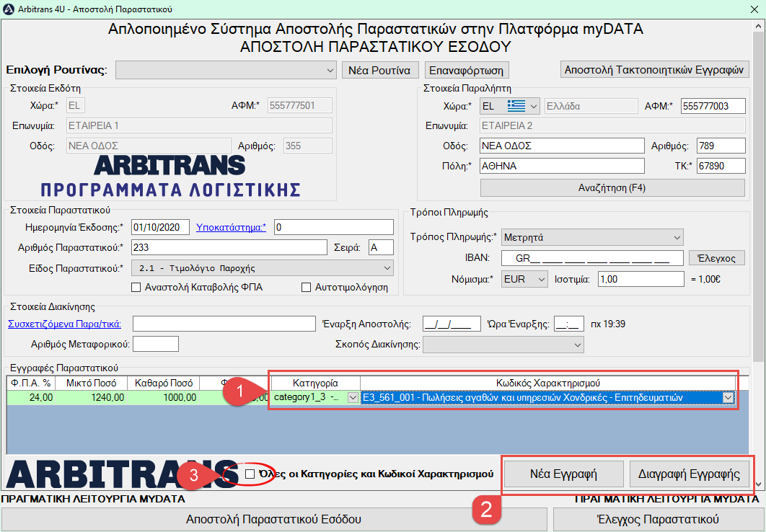Select the Καθαρό Ποσό cell 1000,00

164,398
